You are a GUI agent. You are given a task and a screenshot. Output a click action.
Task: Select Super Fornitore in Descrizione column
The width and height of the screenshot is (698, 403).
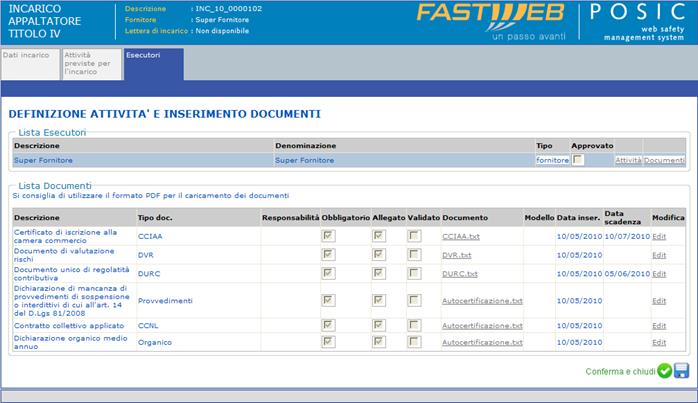[x=43, y=160]
